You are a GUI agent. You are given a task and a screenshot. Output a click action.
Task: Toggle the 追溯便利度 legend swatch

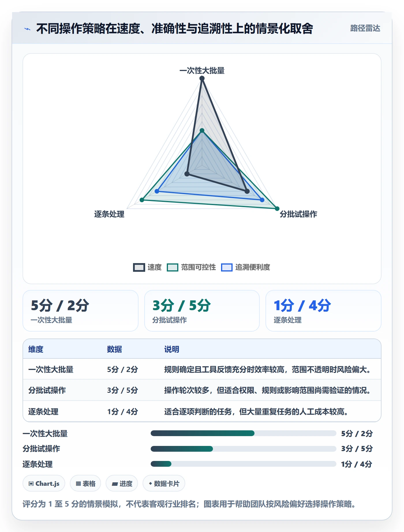pos(227,267)
